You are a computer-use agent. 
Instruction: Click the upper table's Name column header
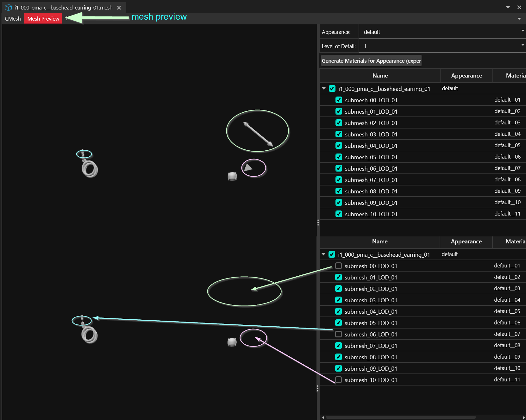380,76
